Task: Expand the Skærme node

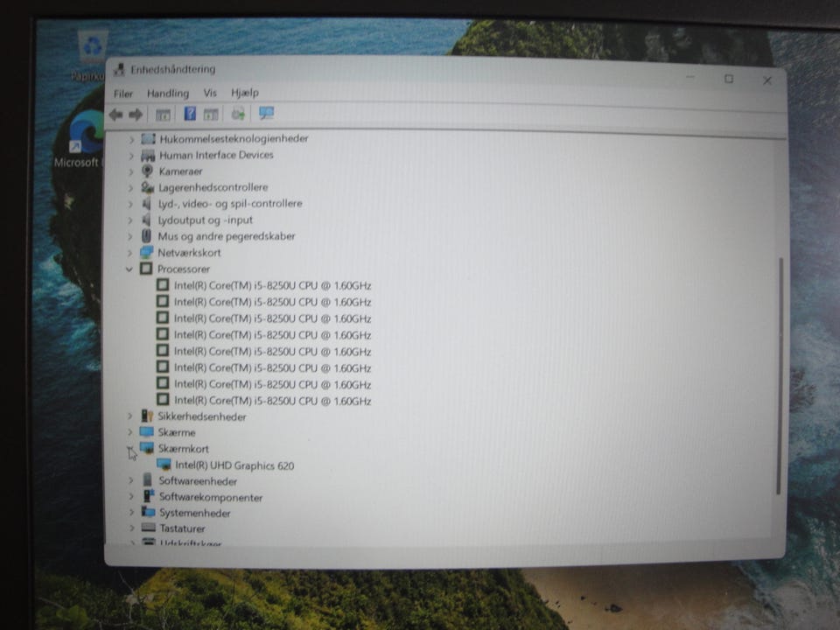Action: click(129, 431)
